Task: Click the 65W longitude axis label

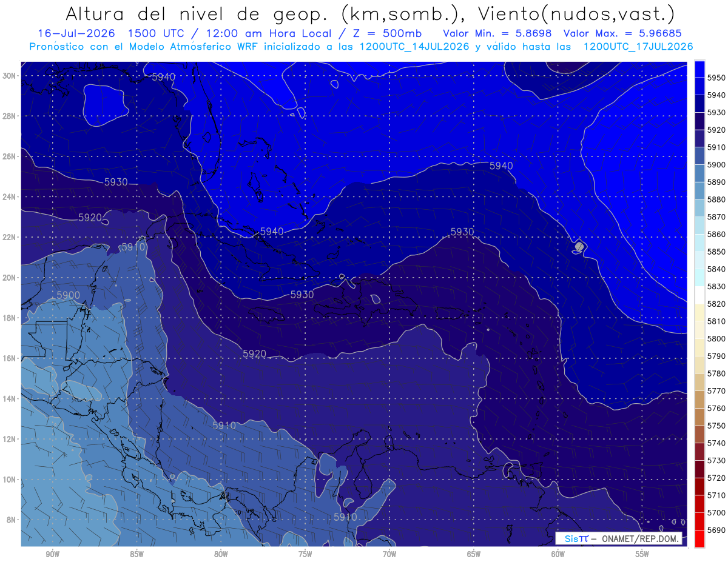Action: (474, 554)
